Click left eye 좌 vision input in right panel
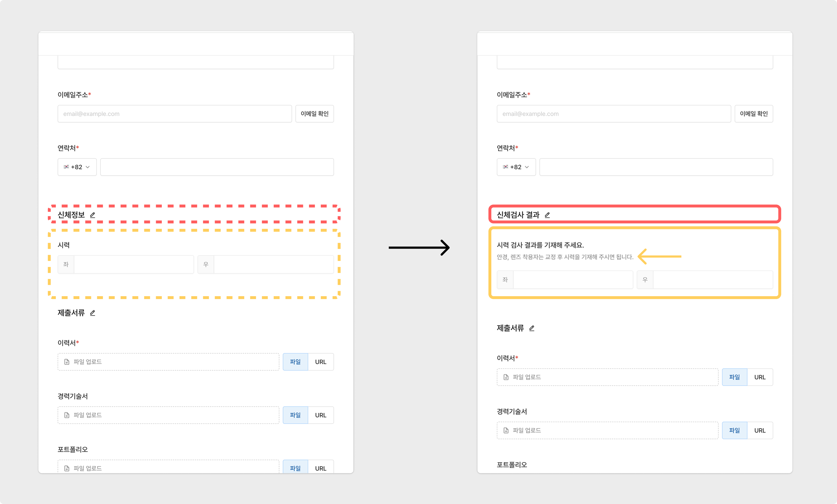Screen dimensions: 837x504 pyautogui.click(x=573, y=280)
